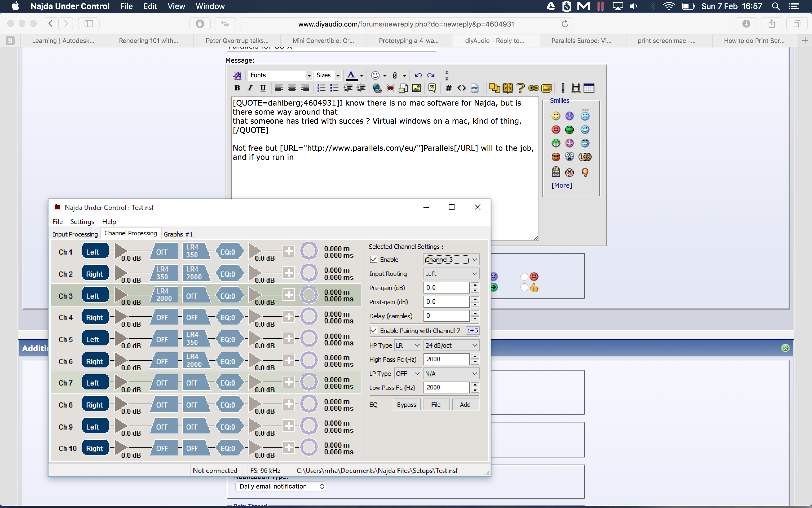Open the HP Type LR dropdown

(x=408, y=345)
